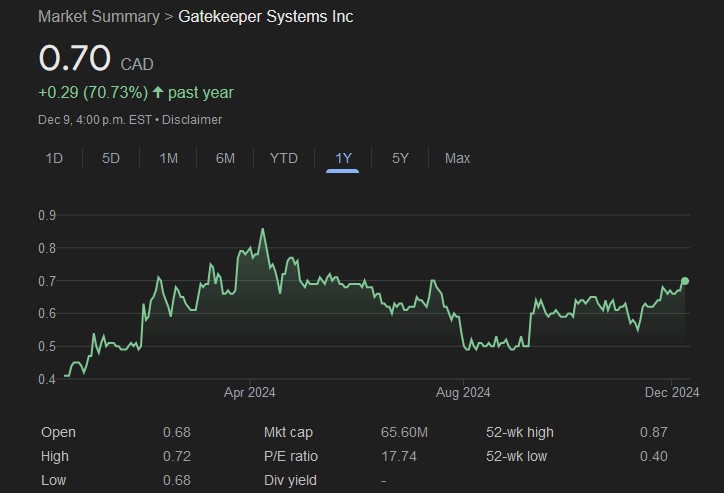Viewport: 724px width, 493px height.
Task: Select the 5D time range tab
Action: pos(111,158)
